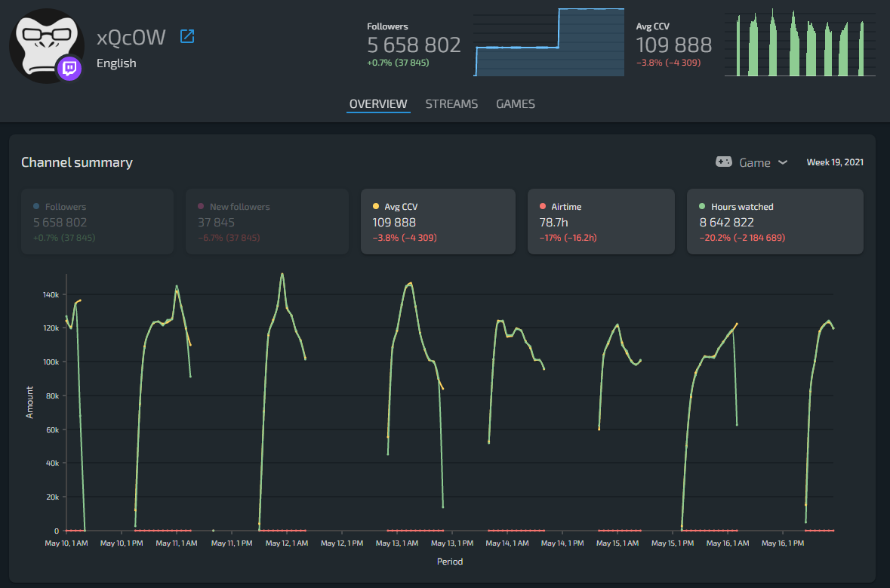Toggle the Followers metric card
This screenshot has height=588, width=890.
click(97, 221)
